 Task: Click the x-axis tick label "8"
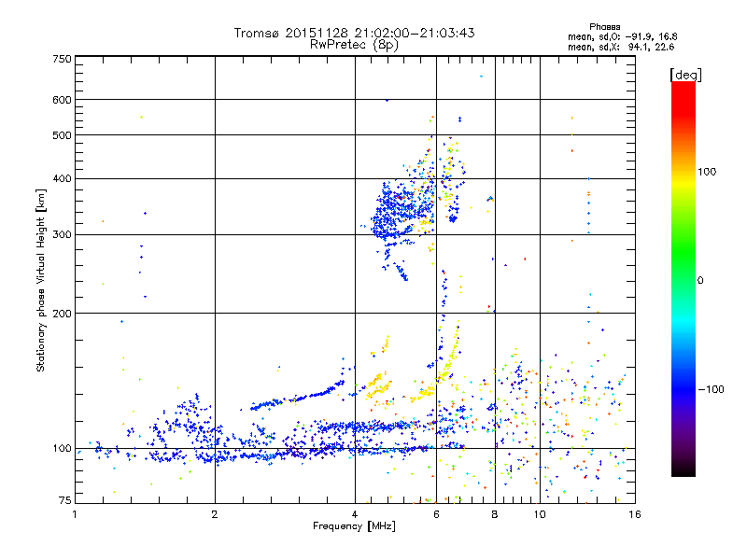[495, 514]
